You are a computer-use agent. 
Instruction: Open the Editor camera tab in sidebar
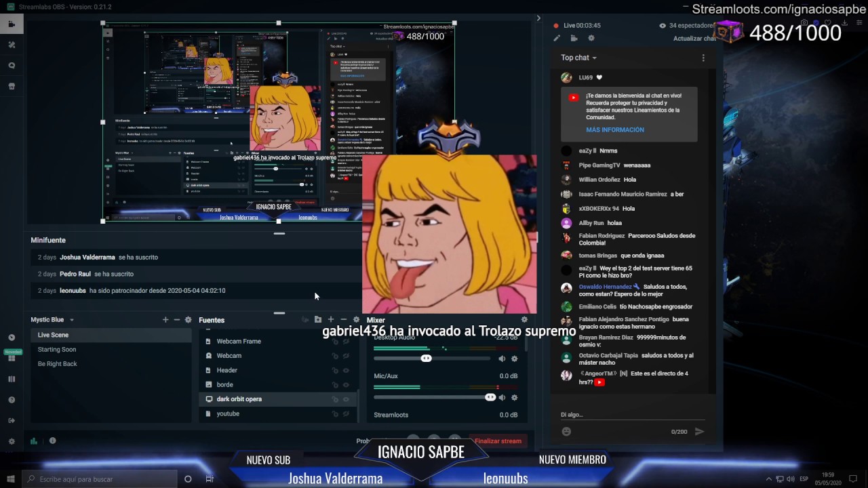[x=12, y=24]
